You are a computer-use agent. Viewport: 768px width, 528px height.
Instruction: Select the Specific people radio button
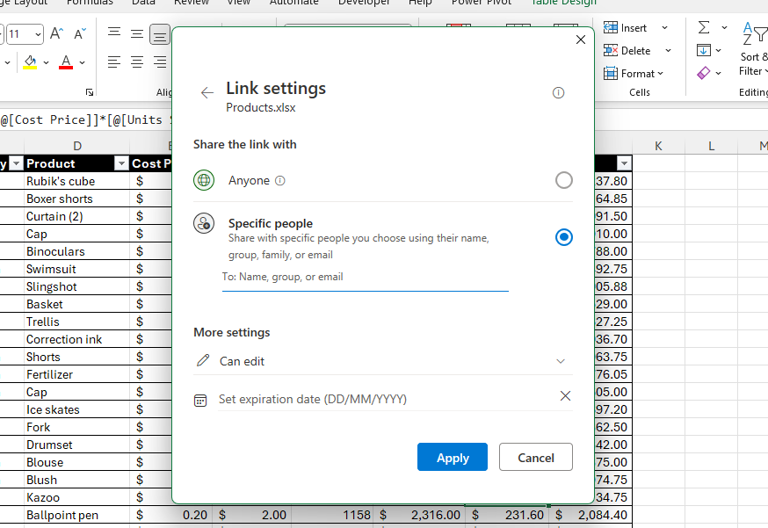(564, 237)
